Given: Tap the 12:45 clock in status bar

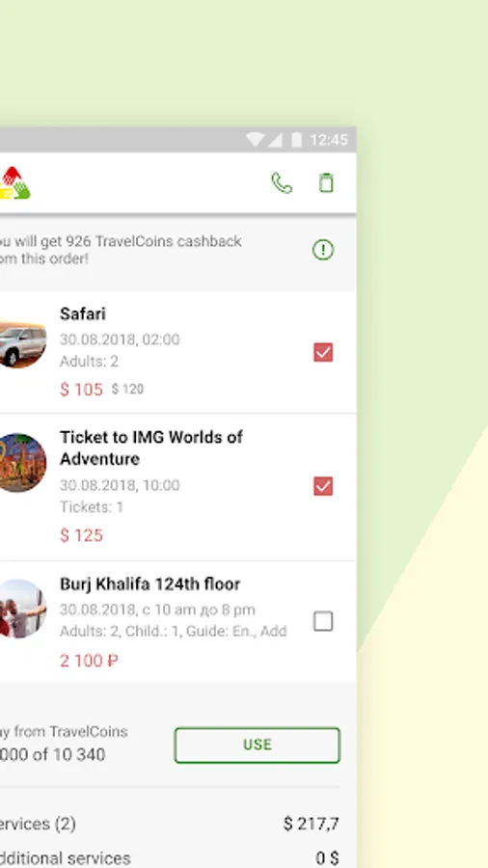Looking at the screenshot, I should 329,140.
